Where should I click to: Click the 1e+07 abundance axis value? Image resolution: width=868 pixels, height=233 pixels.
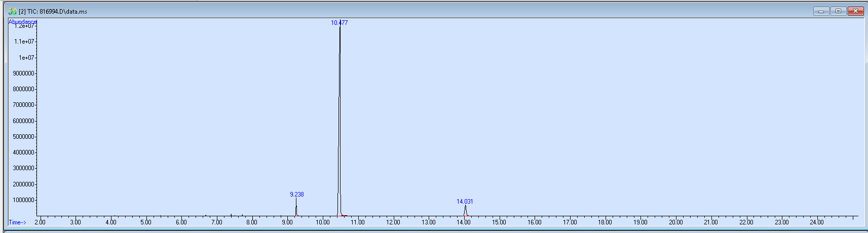click(x=26, y=58)
